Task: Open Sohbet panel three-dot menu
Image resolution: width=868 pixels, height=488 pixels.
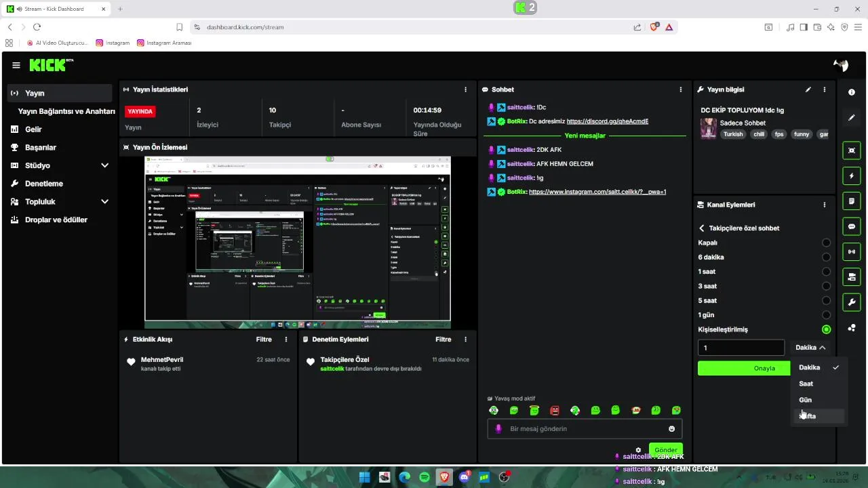Action: (681, 89)
